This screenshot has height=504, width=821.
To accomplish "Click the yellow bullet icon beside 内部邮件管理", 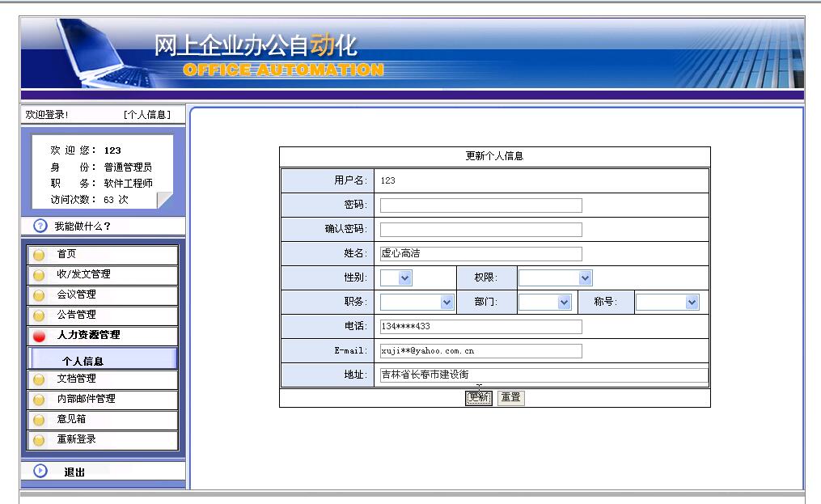I will point(38,400).
